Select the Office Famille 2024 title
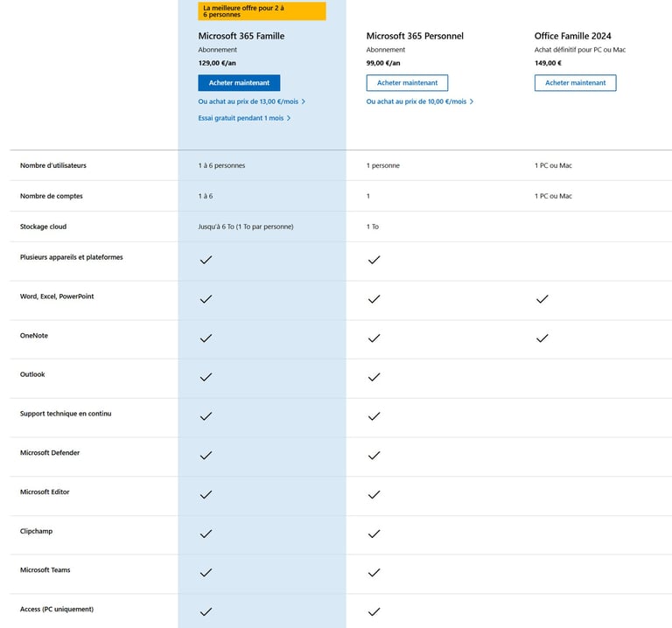This screenshot has width=672, height=628. (x=572, y=36)
